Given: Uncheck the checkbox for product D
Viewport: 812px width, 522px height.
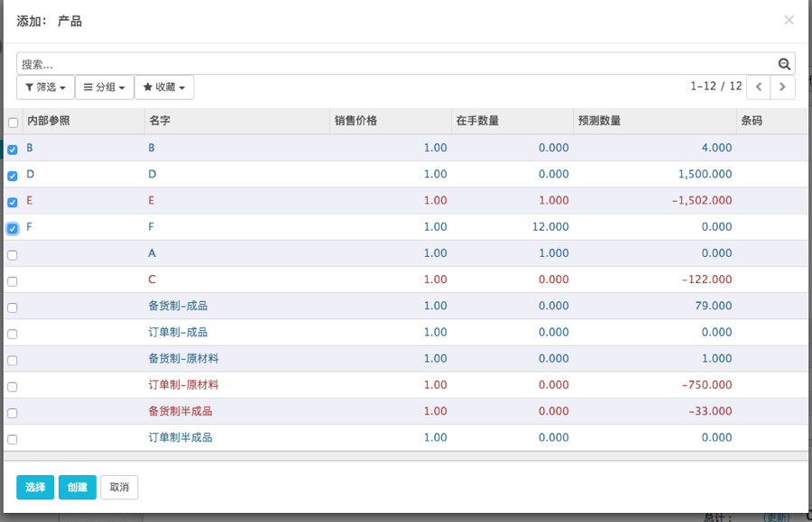Looking at the screenshot, I should pos(13,176).
